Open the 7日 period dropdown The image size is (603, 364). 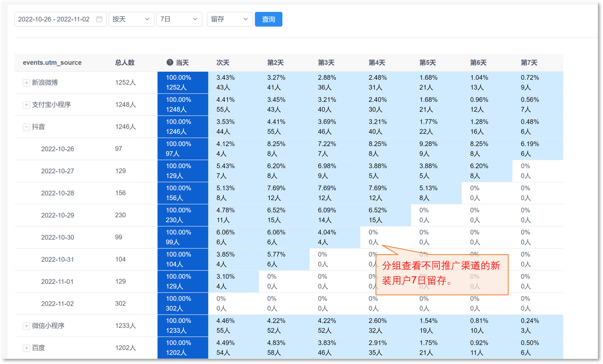[179, 19]
